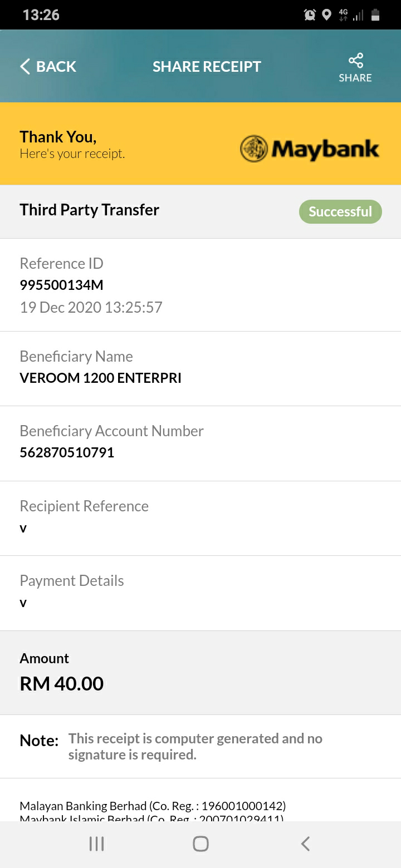Tap the Android back navigation arrow
Screen dimensions: 401x868
coord(305,844)
